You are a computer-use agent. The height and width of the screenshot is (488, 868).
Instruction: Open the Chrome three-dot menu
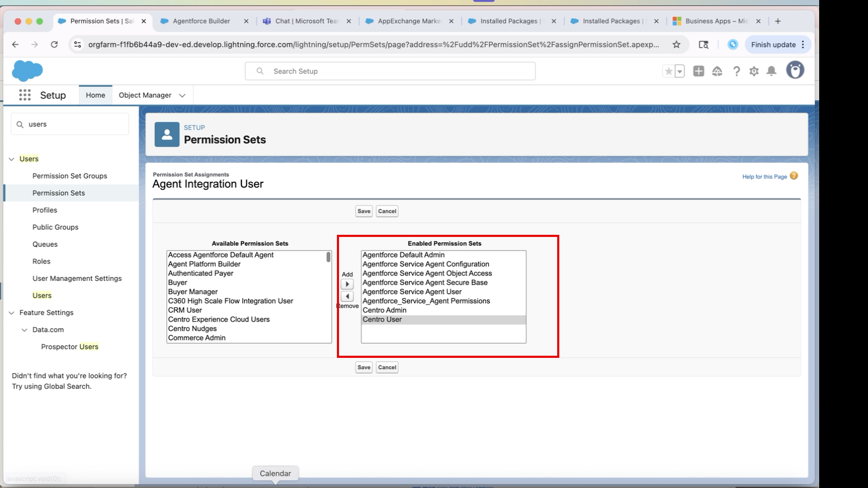tap(803, 44)
